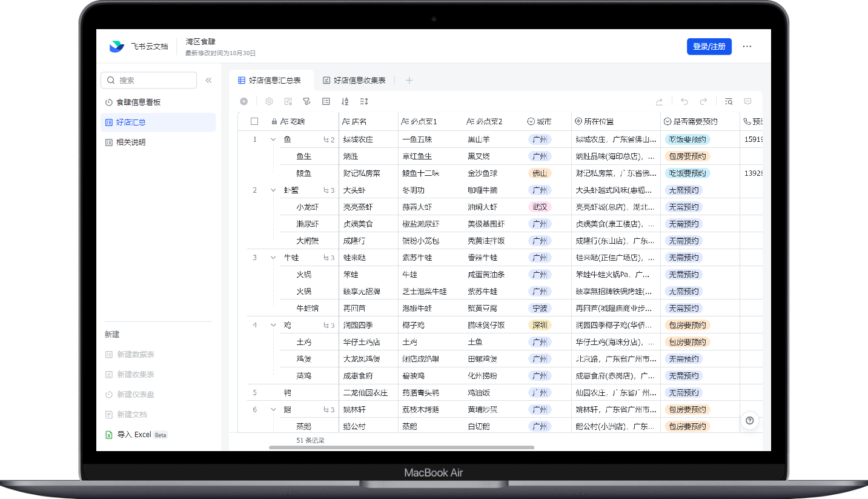Click the add record plus icon in toolbar

tap(244, 102)
